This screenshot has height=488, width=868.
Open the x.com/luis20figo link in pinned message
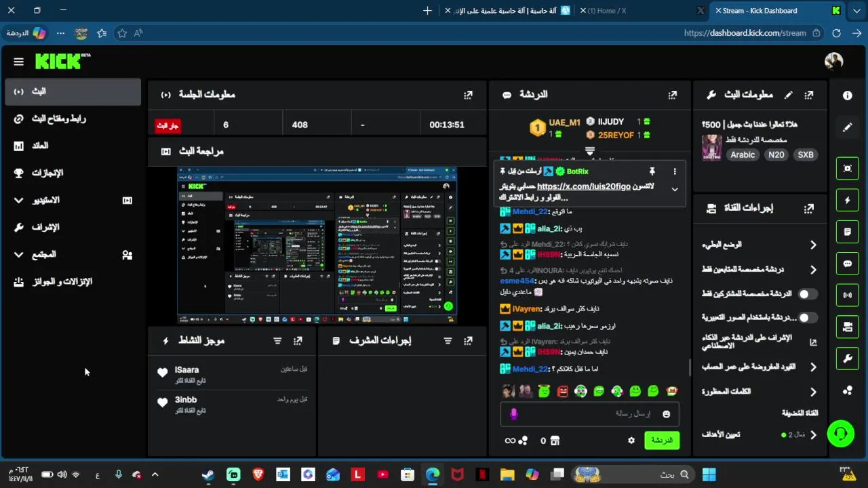coord(584,186)
